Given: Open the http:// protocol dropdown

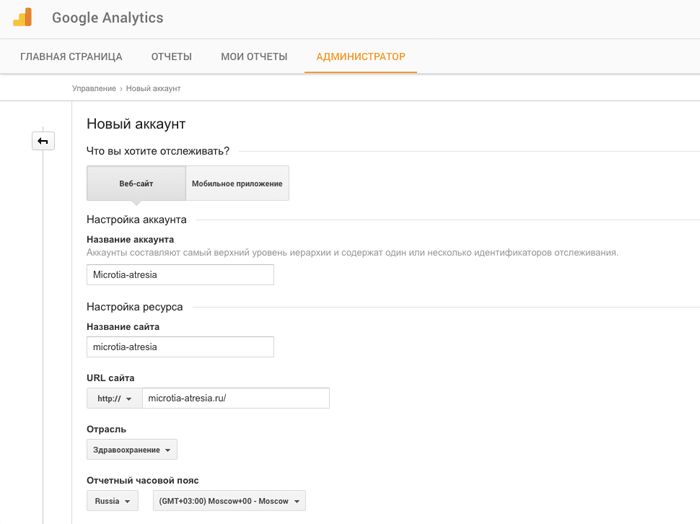Looking at the screenshot, I should pyautogui.click(x=114, y=398).
